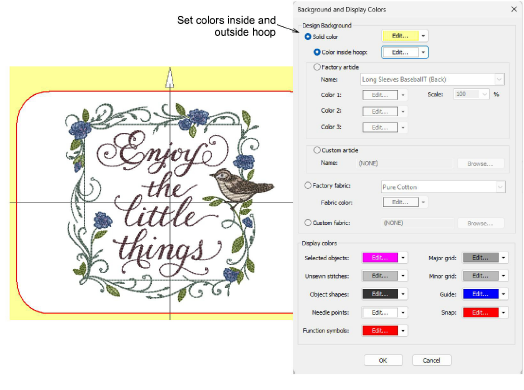Select the Custom fabric radio button
The height and width of the screenshot is (390, 524).
(308, 223)
